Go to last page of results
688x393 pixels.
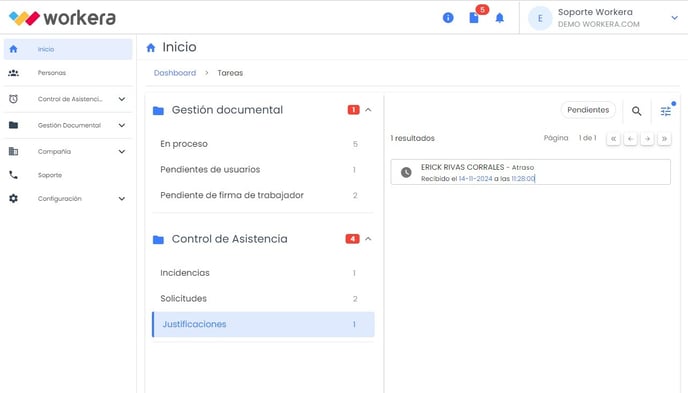(x=664, y=139)
